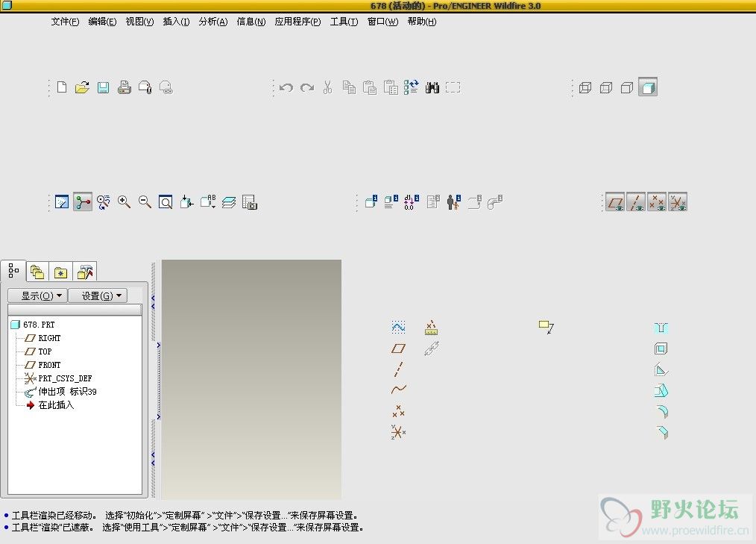Cut with the scissors icon

(328, 87)
